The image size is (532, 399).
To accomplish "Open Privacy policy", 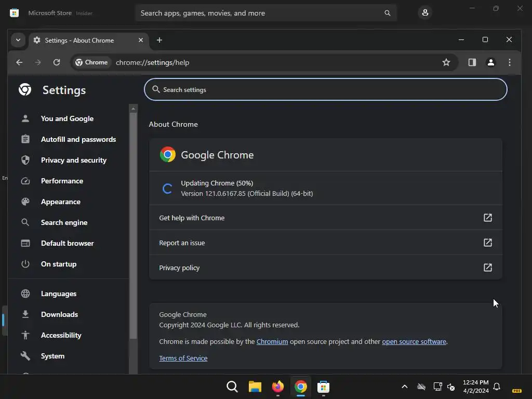I will (x=326, y=268).
